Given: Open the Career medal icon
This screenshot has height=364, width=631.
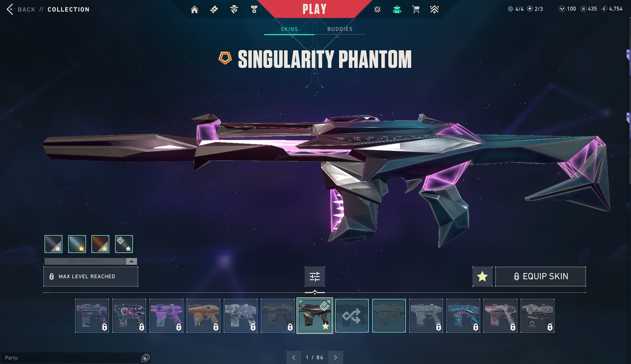Looking at the screenshot, I should [x=254, y=9].
